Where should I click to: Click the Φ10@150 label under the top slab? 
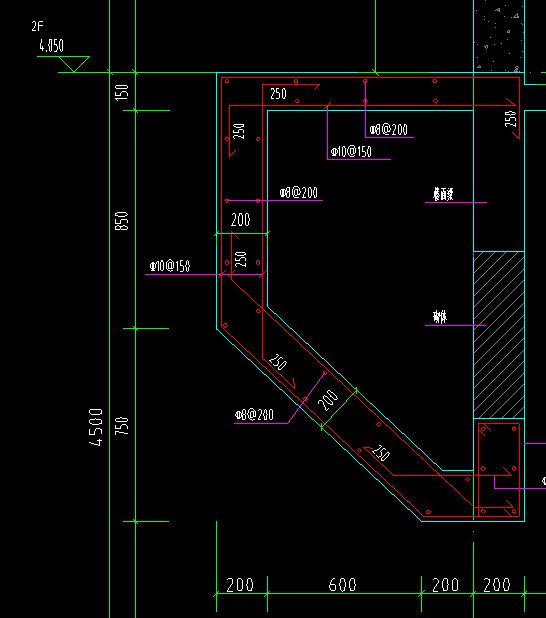tap(351, 152)
